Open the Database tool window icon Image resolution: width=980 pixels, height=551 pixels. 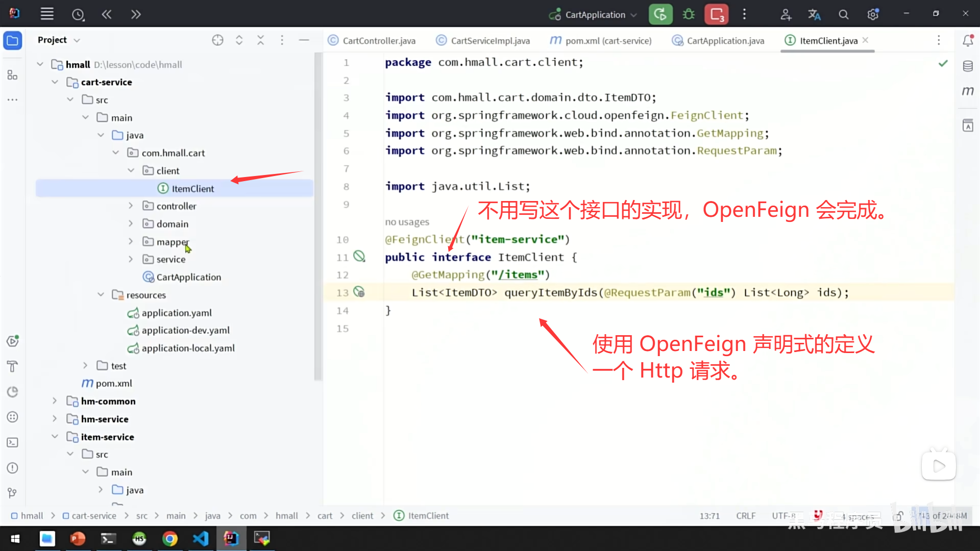coord(968,66)
